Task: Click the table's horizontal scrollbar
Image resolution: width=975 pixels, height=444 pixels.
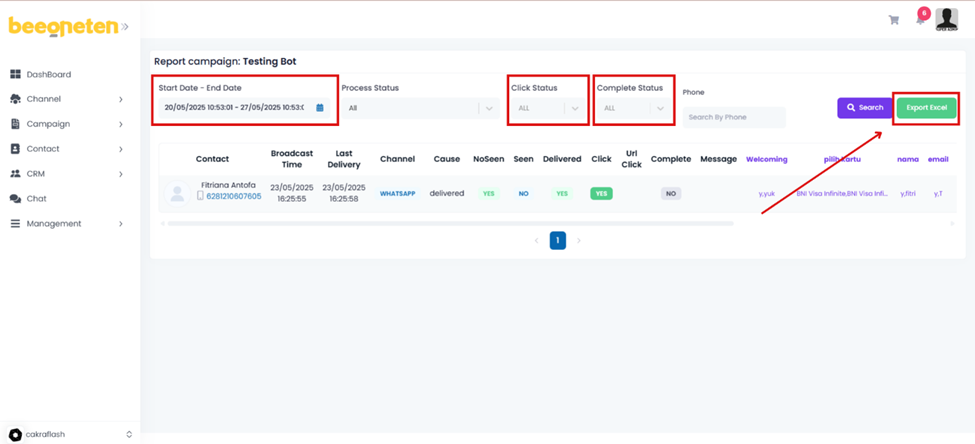Action: (x=450, y=223)
